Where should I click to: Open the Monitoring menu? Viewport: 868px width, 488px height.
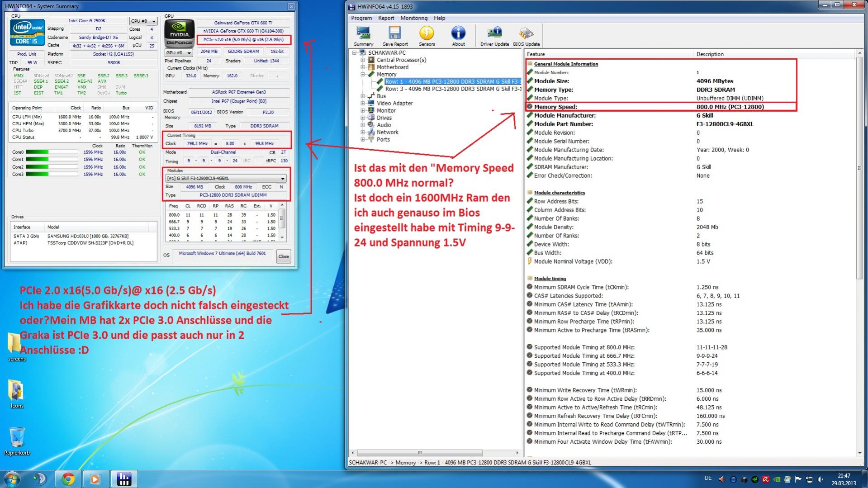pos(414,18)
